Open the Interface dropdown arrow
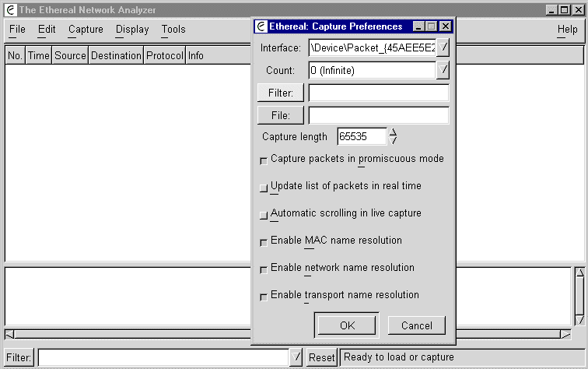This screenshot has width=588, height=369. [x=443, y=47]
